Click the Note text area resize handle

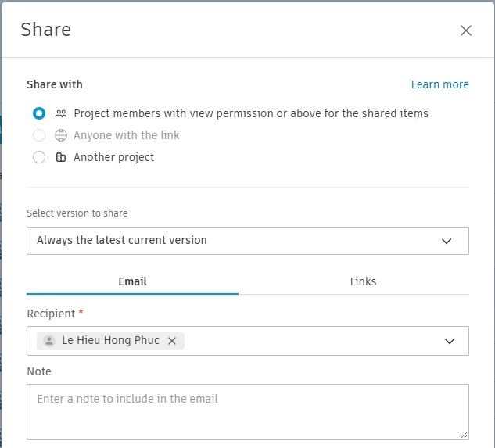point(464,435)
